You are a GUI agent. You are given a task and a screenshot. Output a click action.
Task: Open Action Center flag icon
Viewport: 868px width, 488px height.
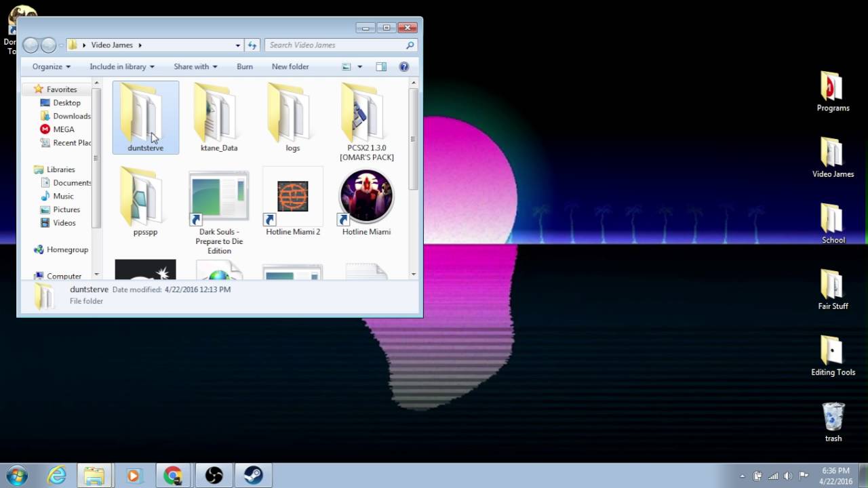pyautogui.click(x=804, y=476)
